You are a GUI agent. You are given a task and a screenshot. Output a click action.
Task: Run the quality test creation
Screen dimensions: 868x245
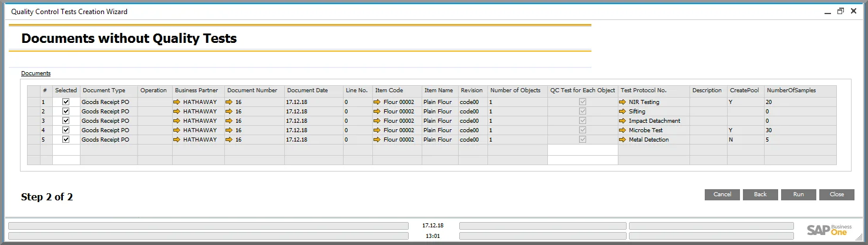click(799, 194)
